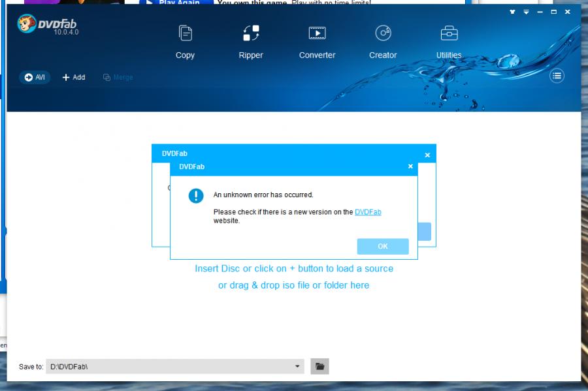The image size is (588, 391).
Task: Click the Merge button
Action: pos(118,77)
